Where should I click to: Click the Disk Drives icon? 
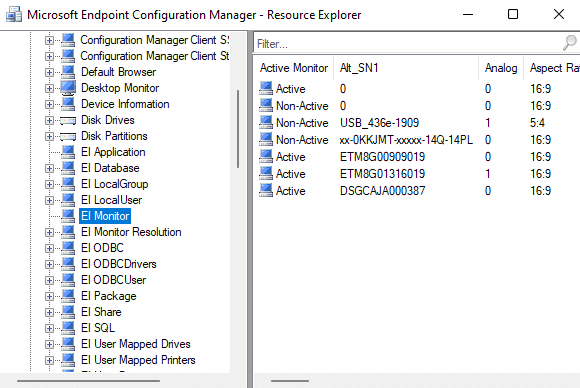[x=68, y=121]
